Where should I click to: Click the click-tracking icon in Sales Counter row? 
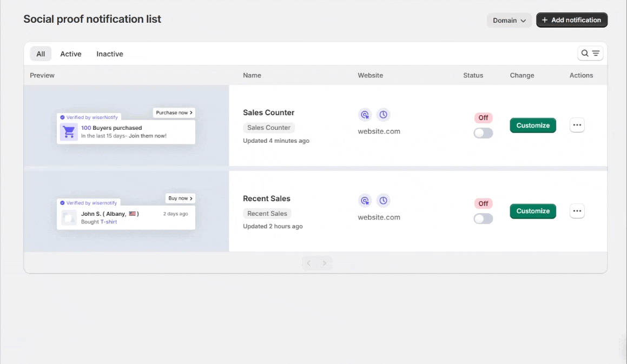365,115
